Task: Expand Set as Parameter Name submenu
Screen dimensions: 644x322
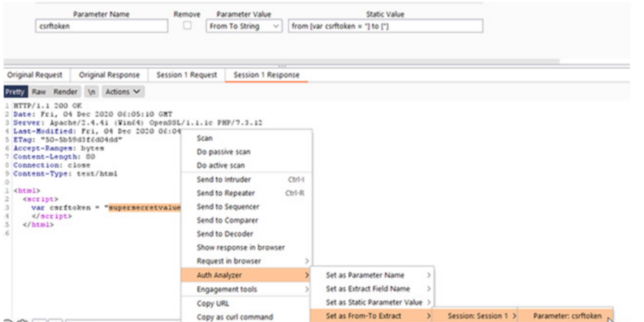Action: point(372,275)
